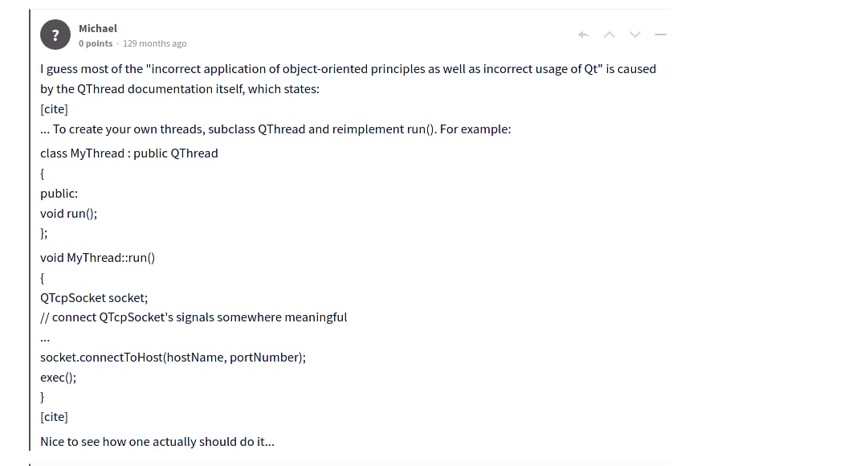Viewport: 868px width, 466px height.
Task: Click the closing [cite] tag after the code
Action: click(x=55, y=417)
